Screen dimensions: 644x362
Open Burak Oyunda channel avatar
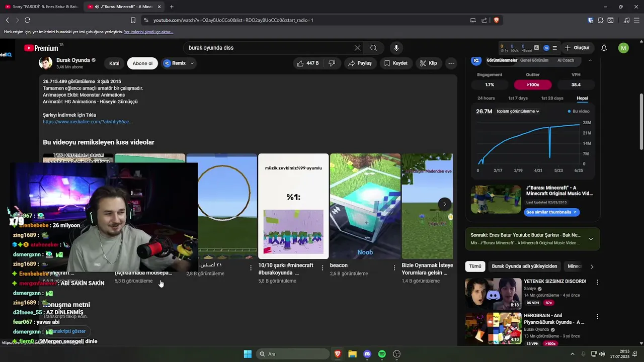[46, 63]
